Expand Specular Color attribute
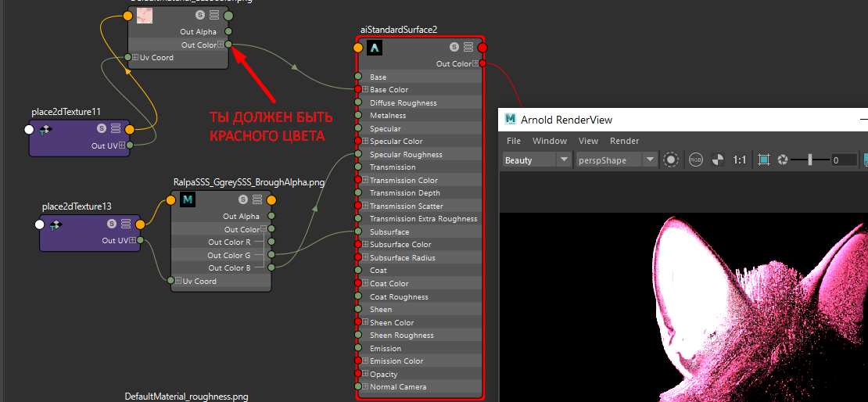 [x=365, y=142]
